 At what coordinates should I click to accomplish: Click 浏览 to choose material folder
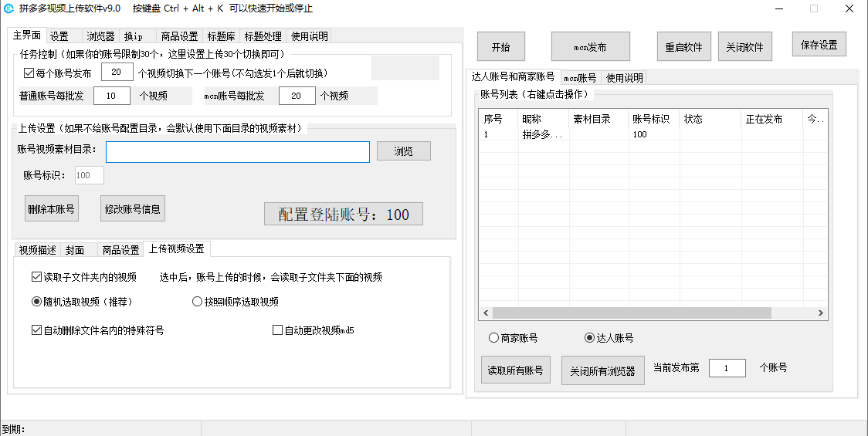[x=403, y=152]
